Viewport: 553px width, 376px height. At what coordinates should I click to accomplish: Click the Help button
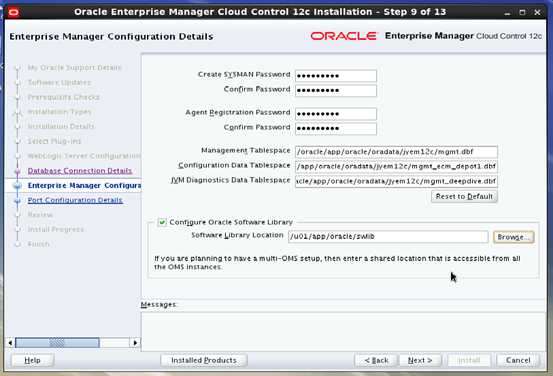point(32,360)
